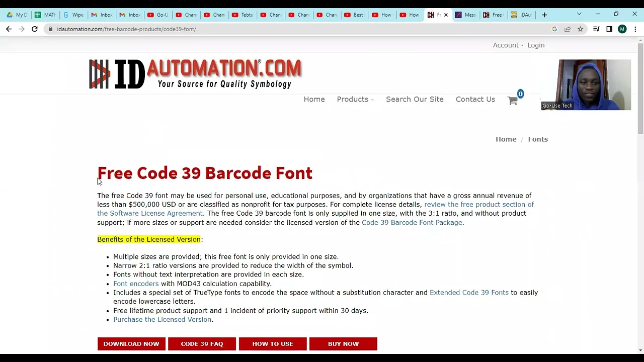Close the active IDAutomation tab
This screenshot has width=644, height=362.
pyautogui.click(x=446, y=15)
